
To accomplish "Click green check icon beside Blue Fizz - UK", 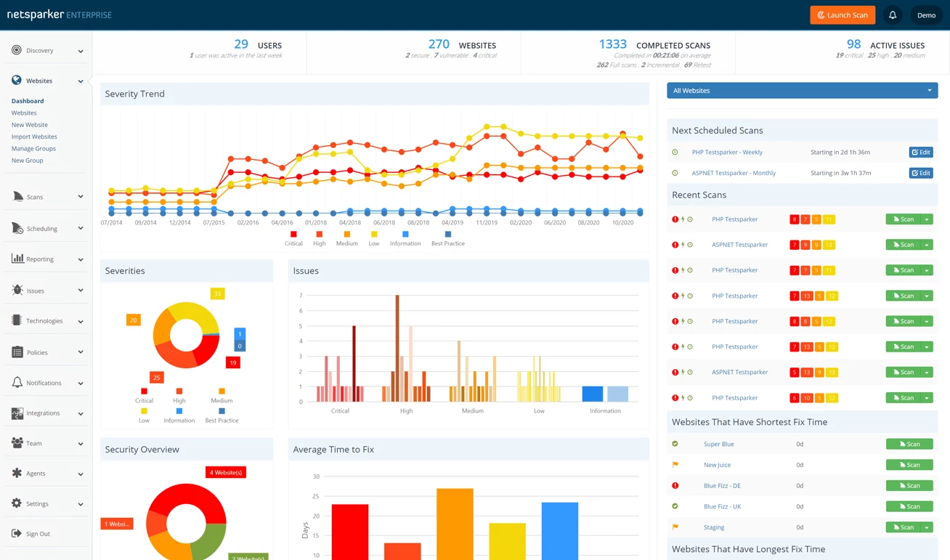I will pyautogui.click(x=675, y=506).
